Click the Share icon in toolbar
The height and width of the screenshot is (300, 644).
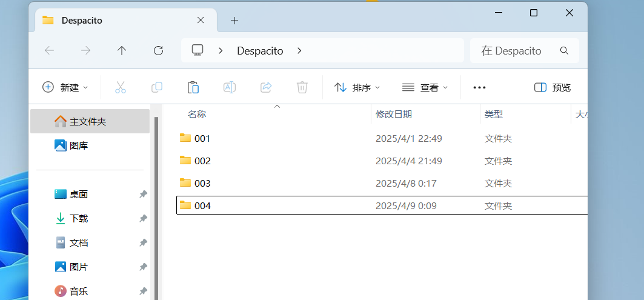(266, 87)
